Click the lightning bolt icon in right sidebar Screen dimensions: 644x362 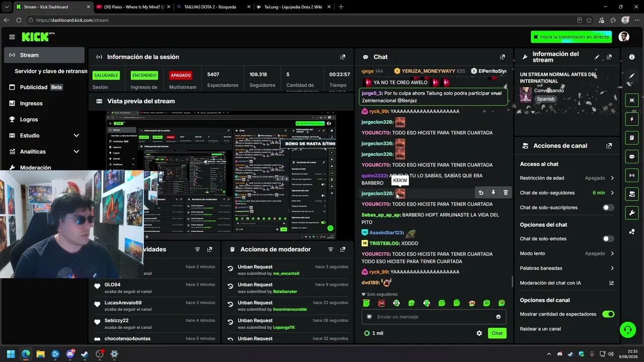click(632, 119)
